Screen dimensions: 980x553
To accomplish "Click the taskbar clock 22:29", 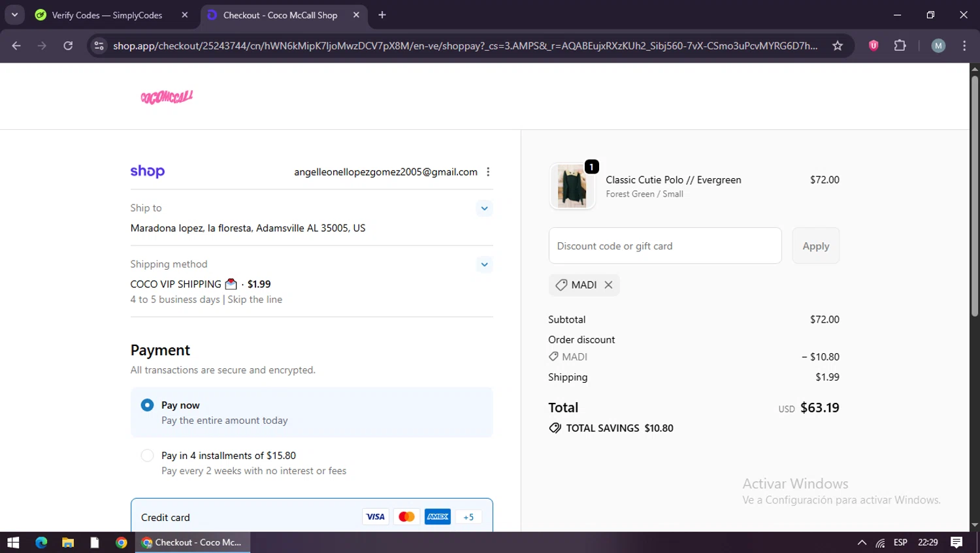I will coord(928,543).
